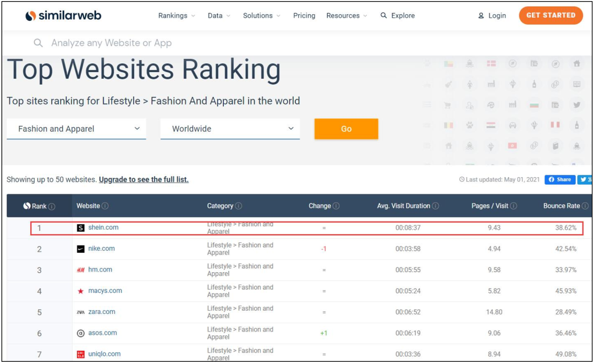Viewport: 594px width, 364px height.
Task: Click the info icon next to Website header
Action: click(105, 206)
